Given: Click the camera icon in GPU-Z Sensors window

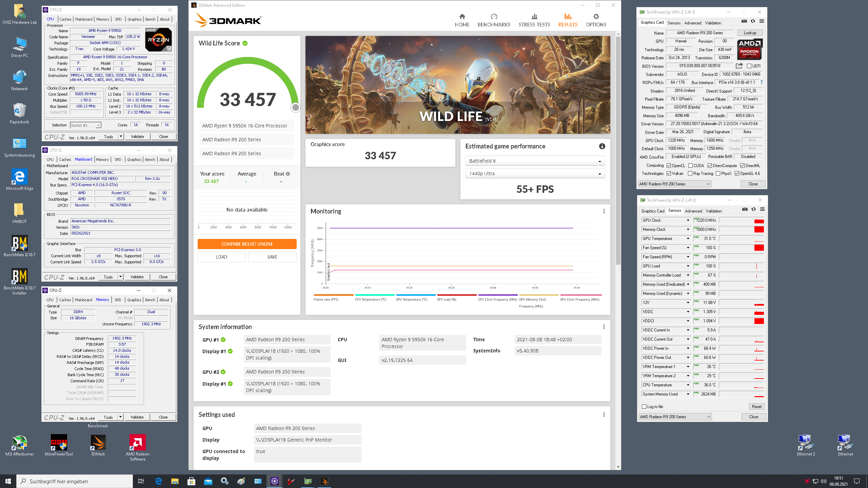Looking at the screenshot, I should [745, 209].
